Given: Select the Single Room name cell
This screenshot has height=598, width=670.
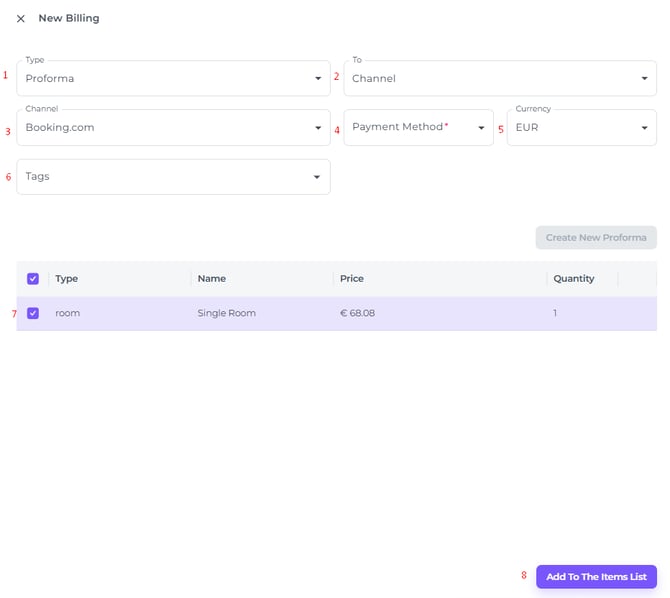Looking at the screenshot, I should [x=227, y=313].
